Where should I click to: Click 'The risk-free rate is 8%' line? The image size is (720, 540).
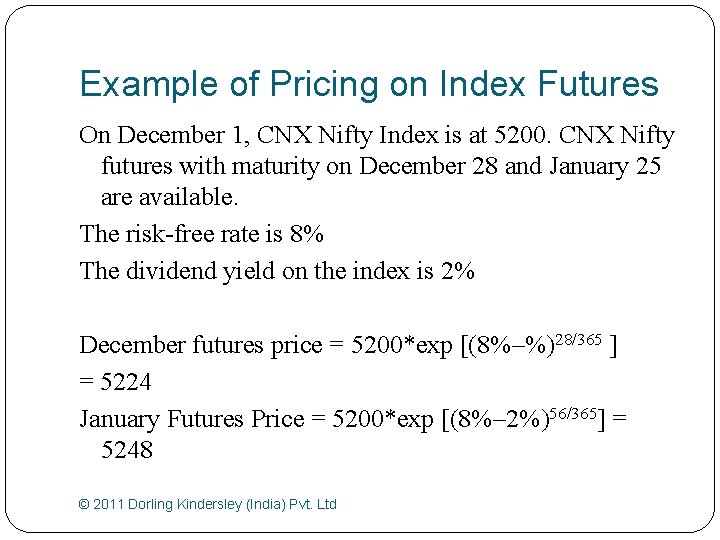pos(202,234)
